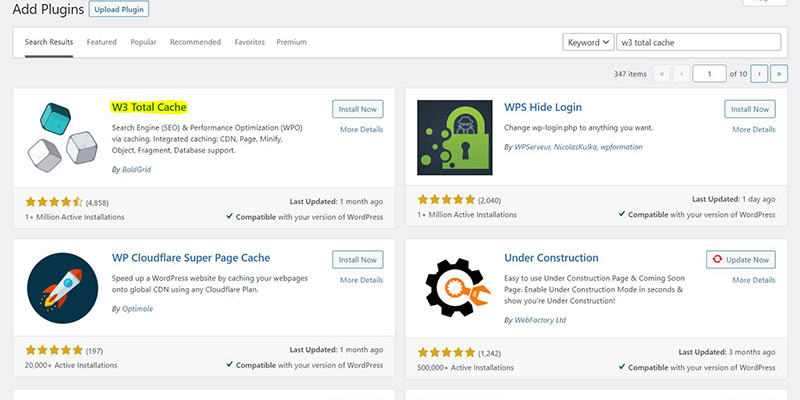This screenshot has width=800, height=400.
Task: Click the Under Construction star rating
Action: coord(446,352)
